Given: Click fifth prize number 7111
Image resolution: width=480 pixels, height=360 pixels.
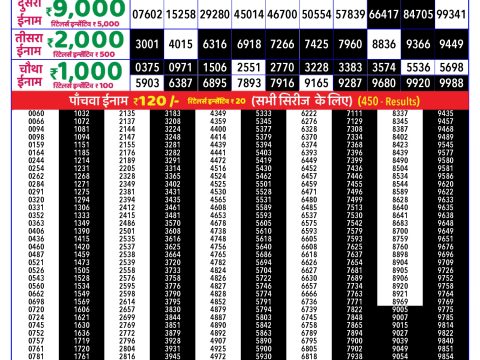Looking at the screenshot, I should click(x=354, y=113).
